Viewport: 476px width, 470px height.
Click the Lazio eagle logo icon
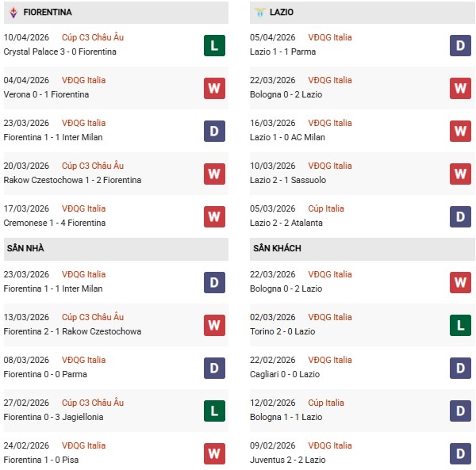[260, 13]
